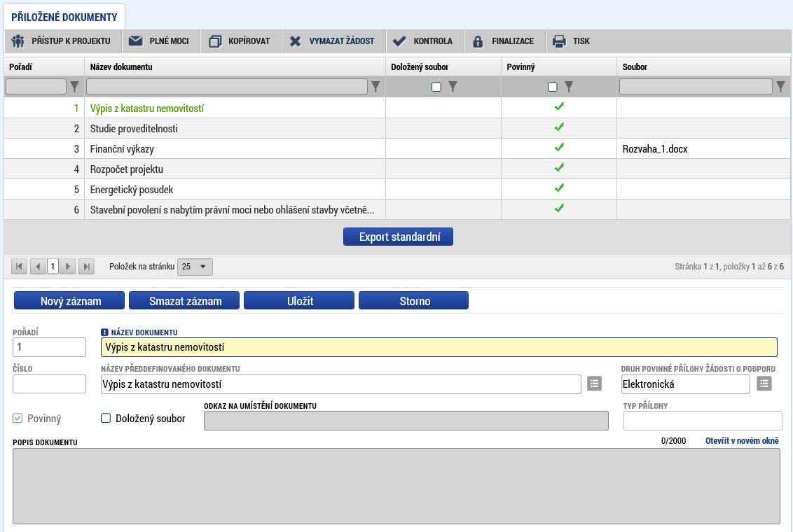Select the Finanční výkazy table row

397,148
